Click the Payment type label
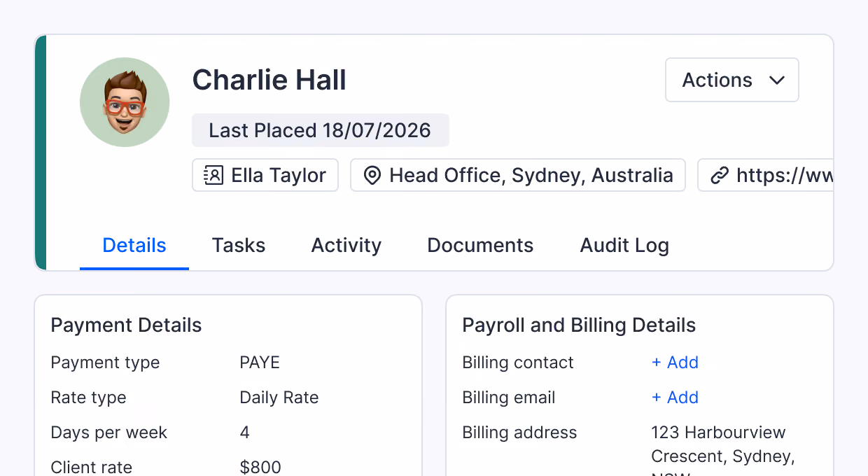This screenshot has height=476, width=868. point(105,363)
